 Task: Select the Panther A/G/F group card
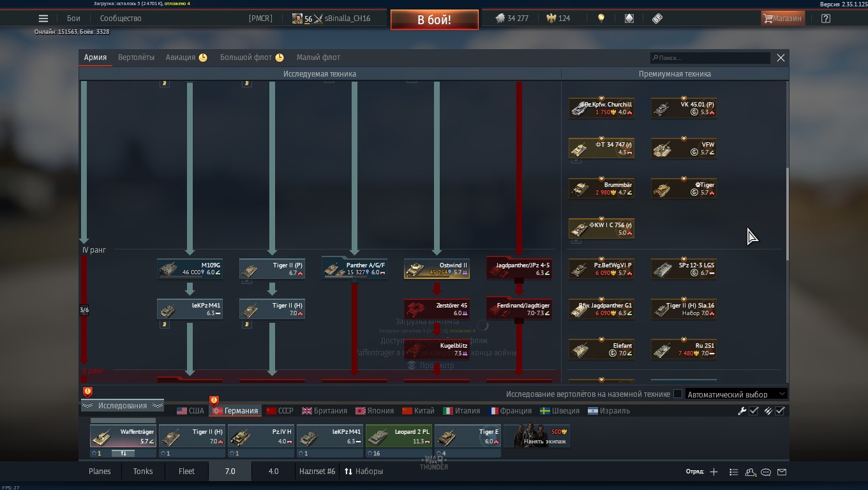pyautogui.click(x=354, y=269)
